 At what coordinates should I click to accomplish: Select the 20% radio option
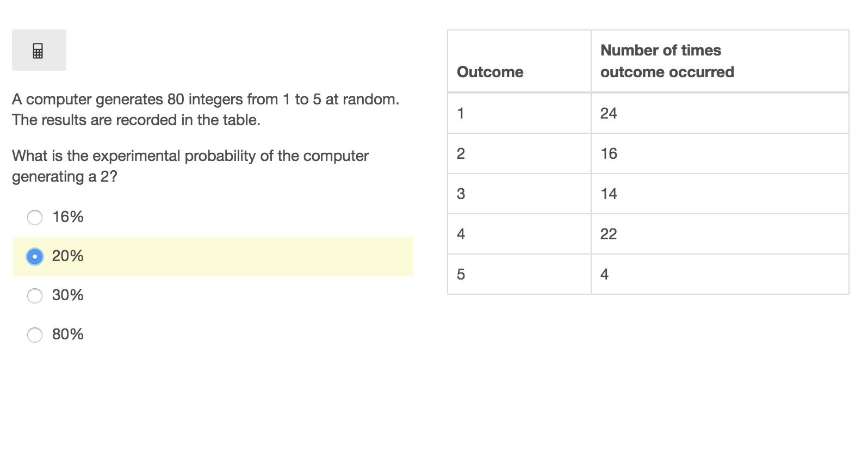(x=35, y=257)
